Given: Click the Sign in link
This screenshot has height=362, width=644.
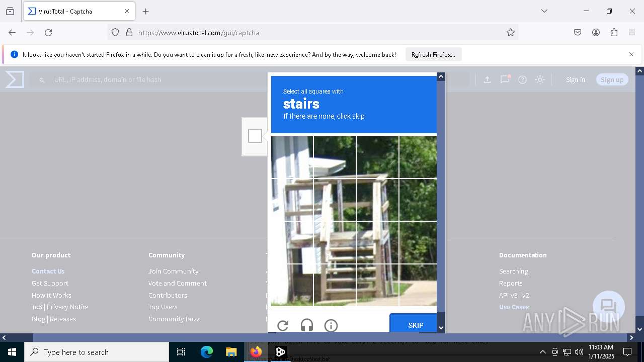Looking at the screenshot, I should click(576, 79).
